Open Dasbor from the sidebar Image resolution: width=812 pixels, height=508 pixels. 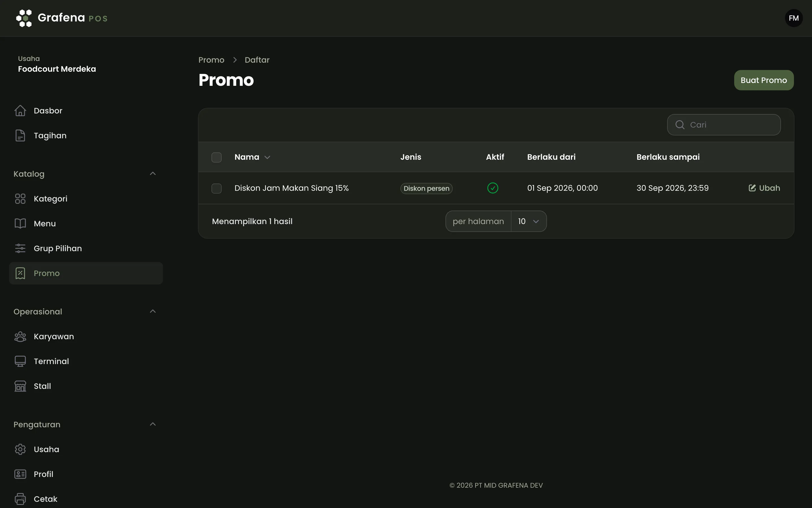pyautogui.click(x=86, y=111)
